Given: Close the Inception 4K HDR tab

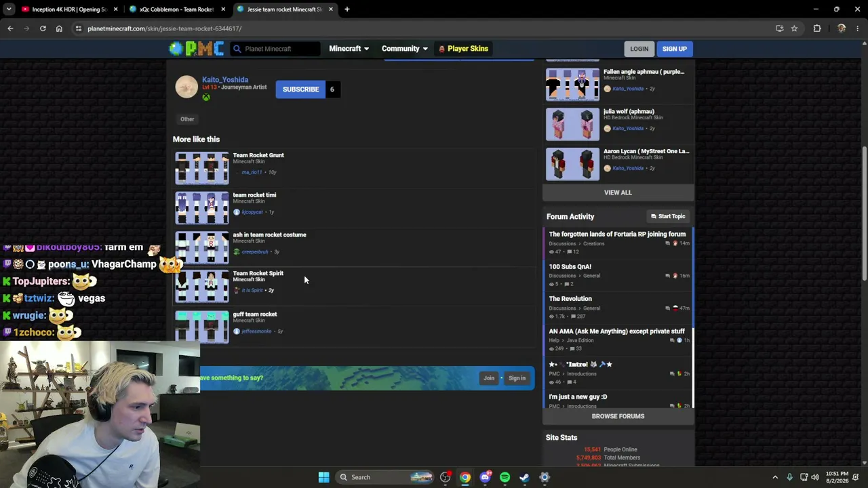Looking at the screenshot, I should coord(116,9).
